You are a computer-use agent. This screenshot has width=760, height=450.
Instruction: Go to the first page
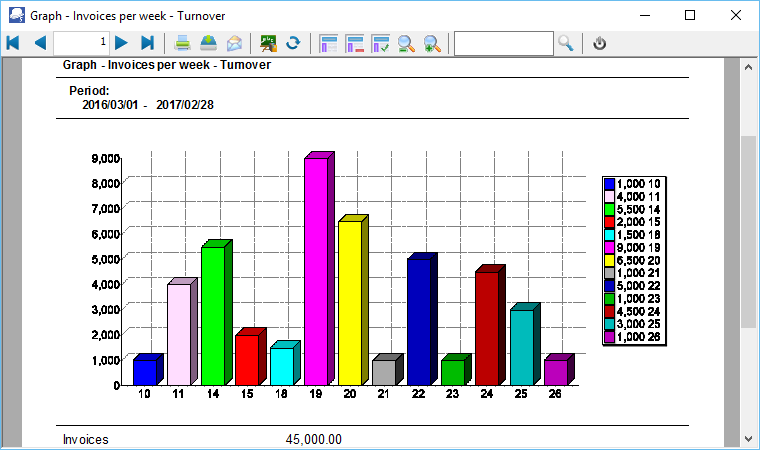(x=13, y=43)
